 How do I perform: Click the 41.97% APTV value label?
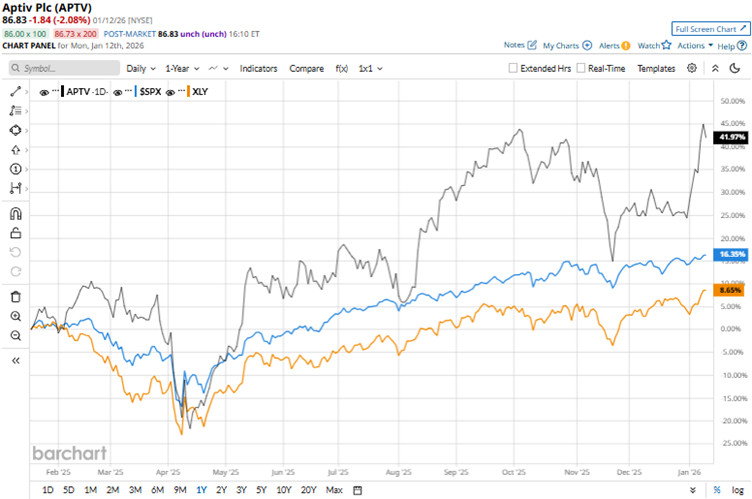730,137
